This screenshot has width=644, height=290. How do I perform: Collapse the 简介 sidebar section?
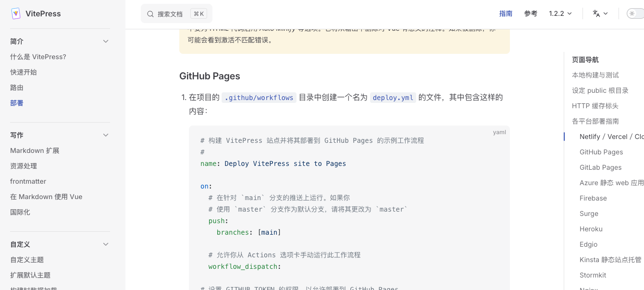tap(106, 41)
